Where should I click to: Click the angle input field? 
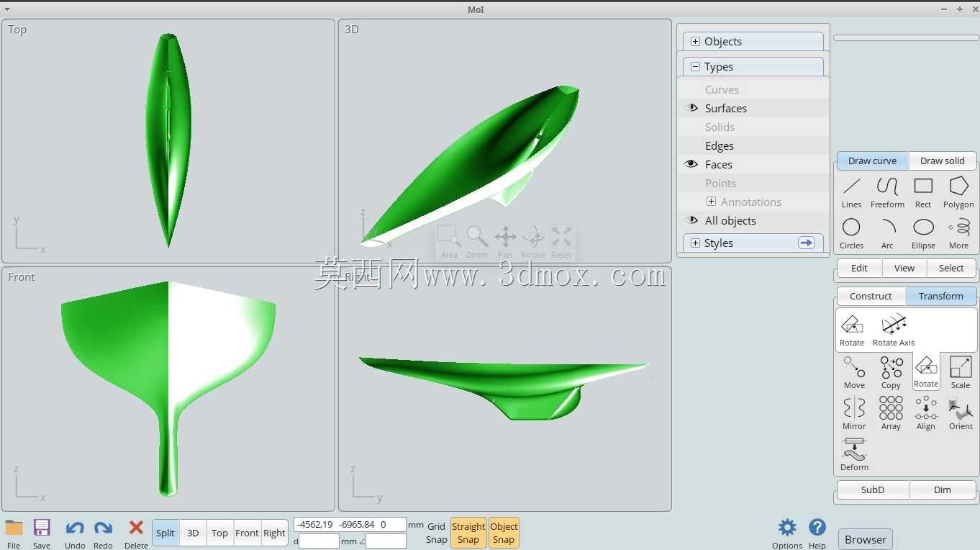pos(386,541)
